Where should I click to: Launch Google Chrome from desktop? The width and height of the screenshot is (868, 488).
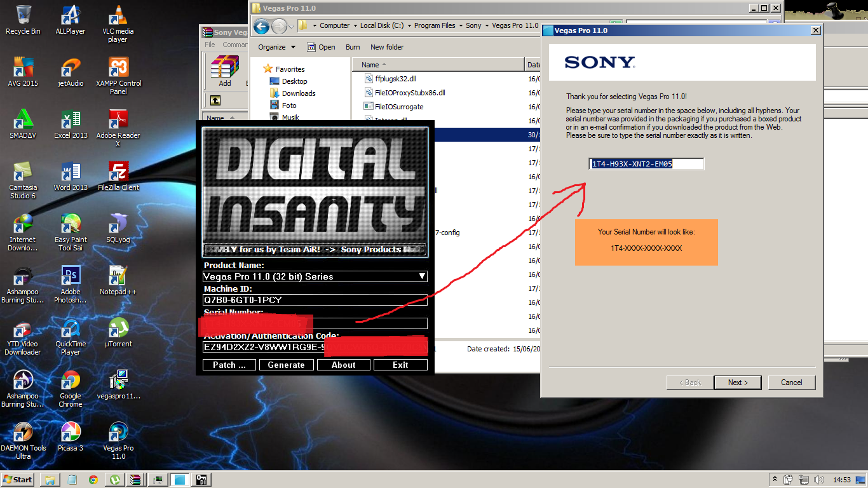click(x=71, y=388)
